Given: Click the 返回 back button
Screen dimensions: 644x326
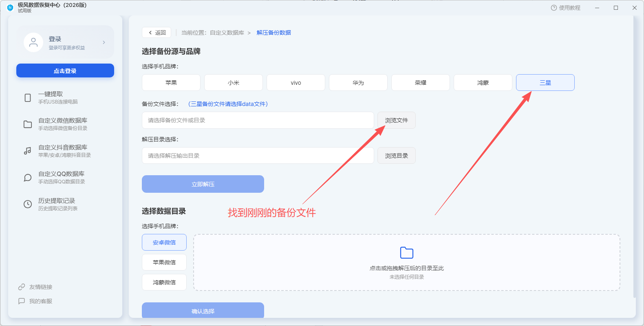Looking at the screenshot, I should pyautogui.click(x=157, y=33).
